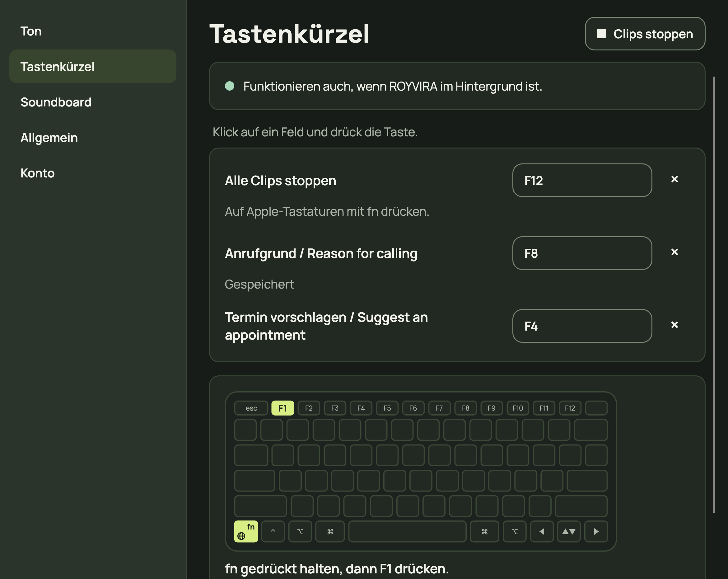Click the green status dot
The image size is (728, 579).
230,86
